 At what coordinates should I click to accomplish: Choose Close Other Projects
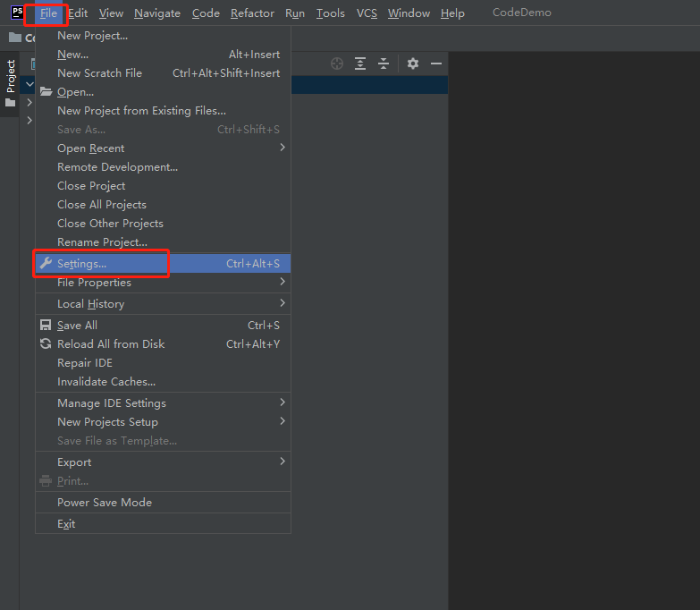(163, 224)
